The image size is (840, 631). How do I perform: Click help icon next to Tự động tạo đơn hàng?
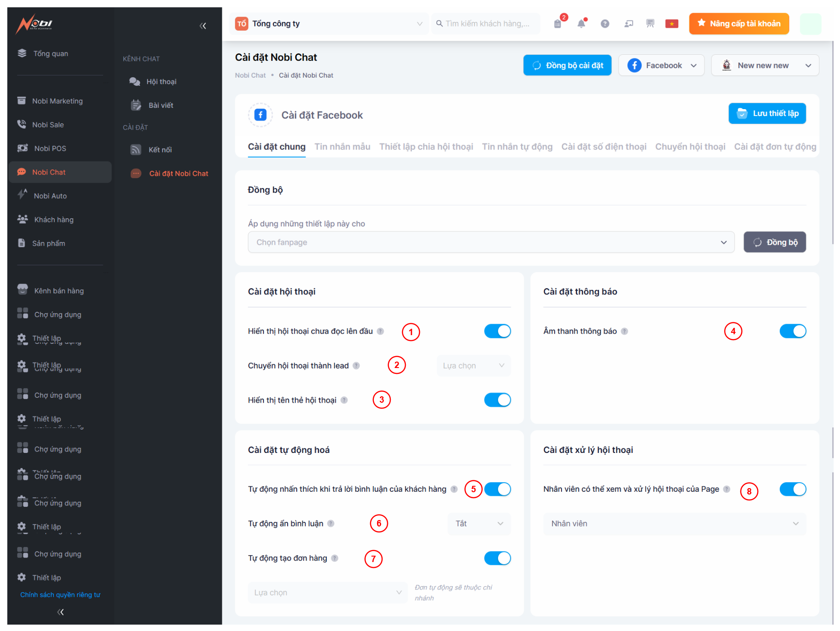pos(335,558)
